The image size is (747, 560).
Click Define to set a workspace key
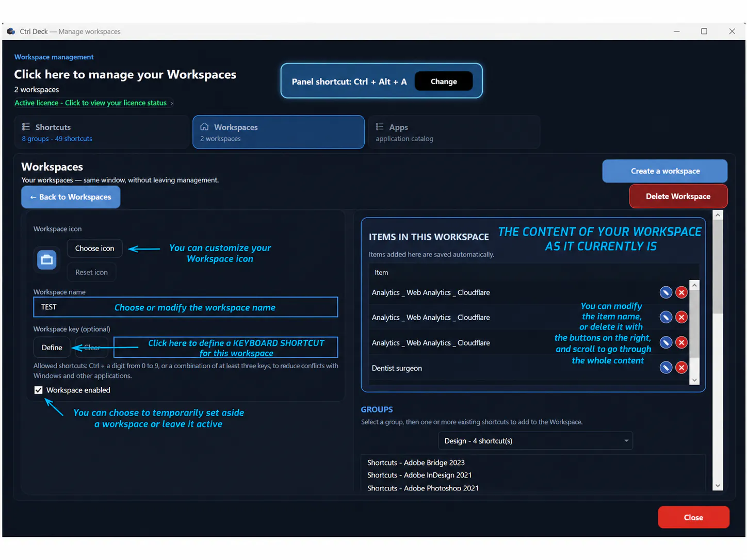pos(52,348)
